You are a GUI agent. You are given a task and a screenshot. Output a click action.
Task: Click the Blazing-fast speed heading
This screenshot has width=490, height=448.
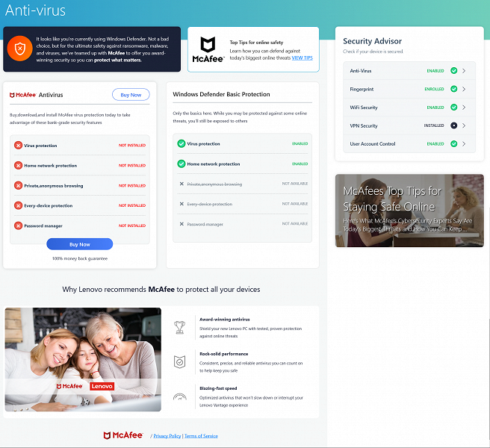tap(218, 388)
